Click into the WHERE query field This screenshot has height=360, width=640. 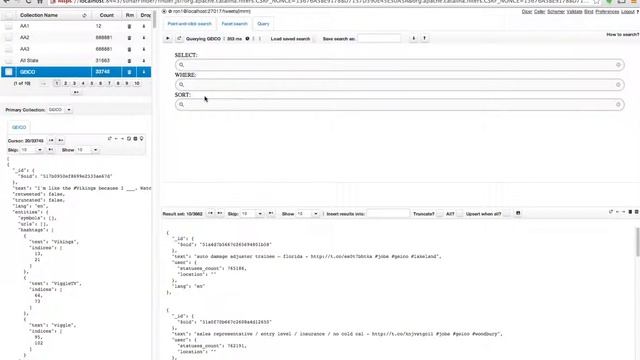pos(400,84)
